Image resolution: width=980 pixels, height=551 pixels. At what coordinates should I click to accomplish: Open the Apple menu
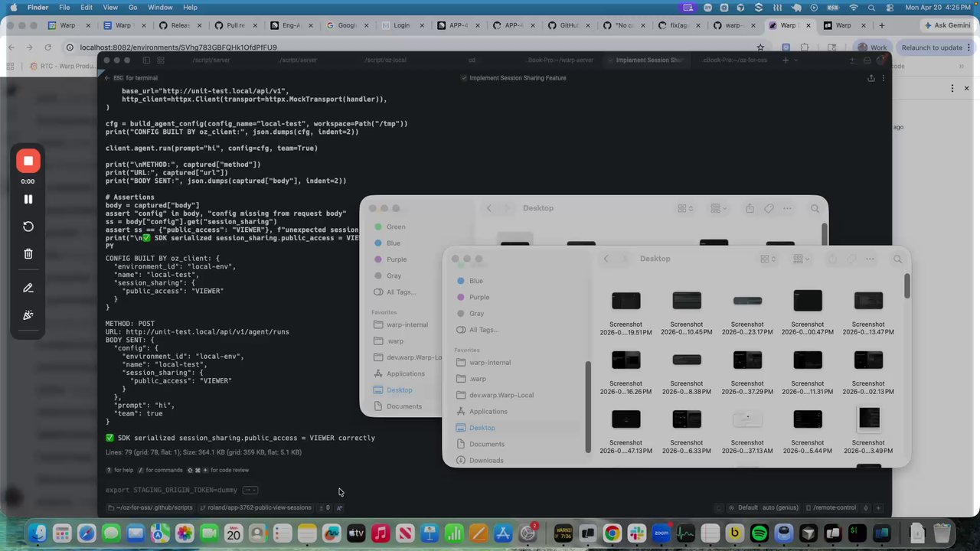(13, 8)
